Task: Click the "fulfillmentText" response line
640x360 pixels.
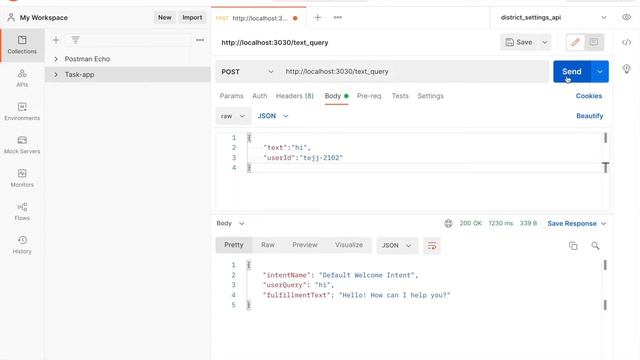Action: (x=356, y=295)
